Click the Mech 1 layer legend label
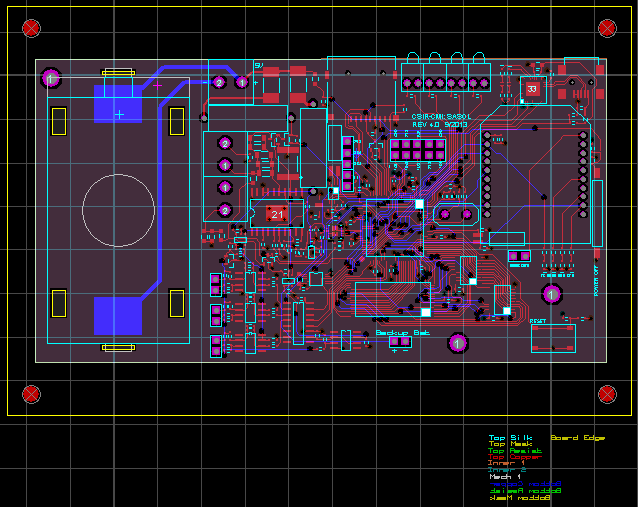Screen dimensions: 638x507 click(x=505, y=477)
